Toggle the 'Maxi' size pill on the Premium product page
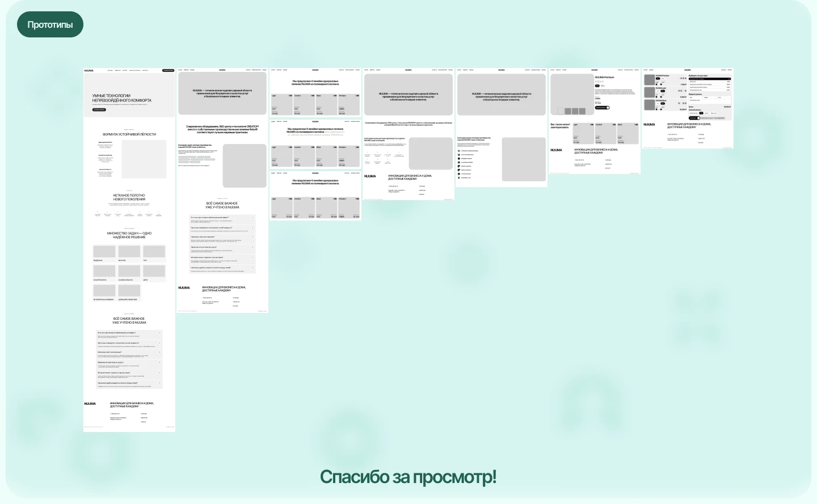Viewport: 817px width, 504px height. pyautogui.click(x=603, y=85)
